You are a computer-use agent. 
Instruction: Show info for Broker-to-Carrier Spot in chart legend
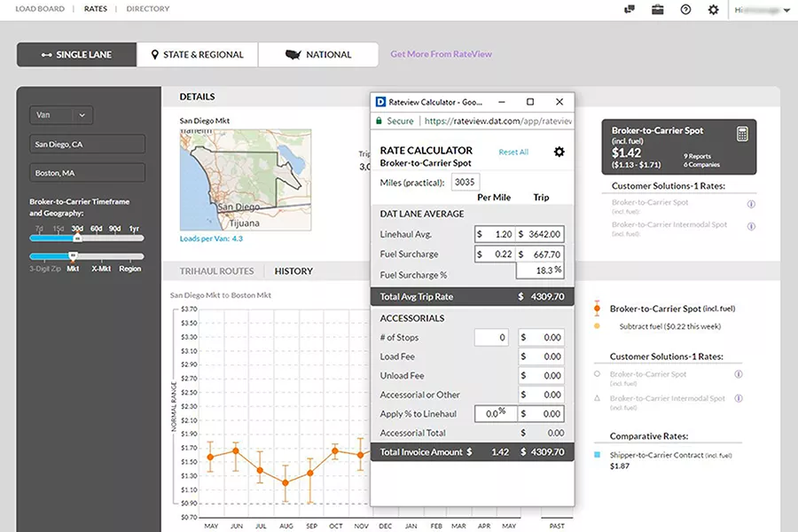point(739,374)
